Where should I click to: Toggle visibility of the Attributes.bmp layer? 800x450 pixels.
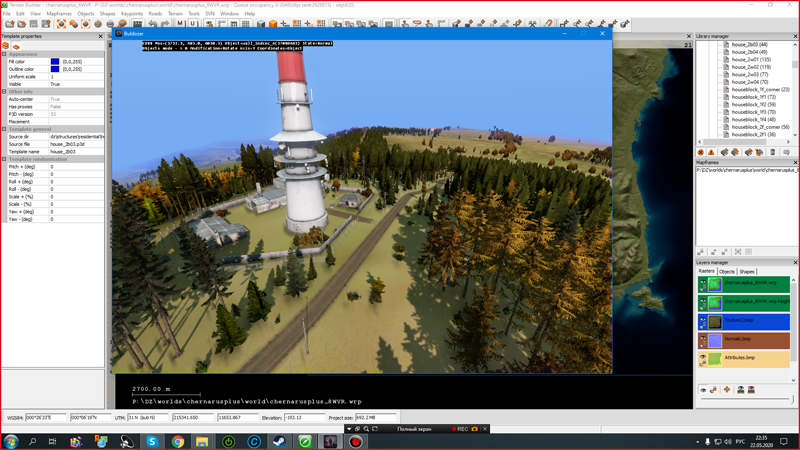pos(703,359)
